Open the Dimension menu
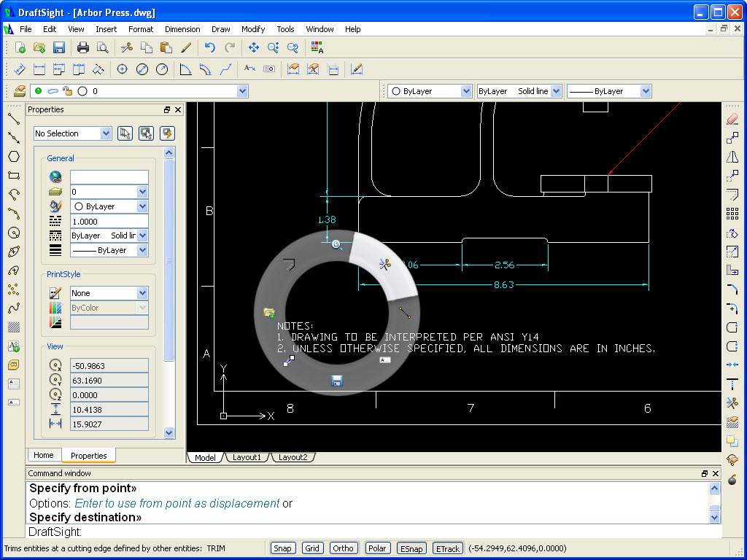This screenshot has height=560, width=747. (x=182, y=29)
